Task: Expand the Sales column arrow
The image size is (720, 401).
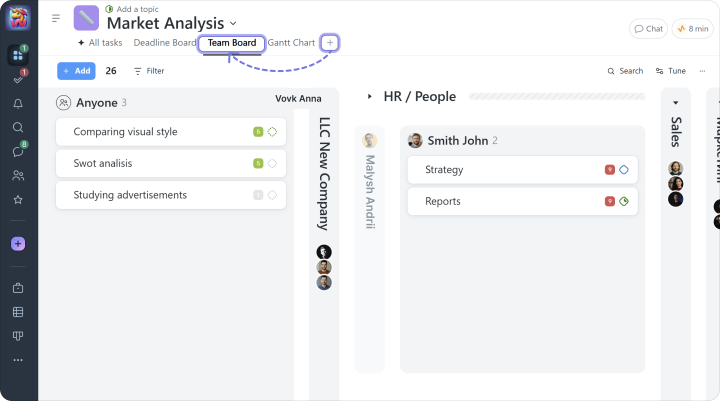Action: click(x=675, y=103)
